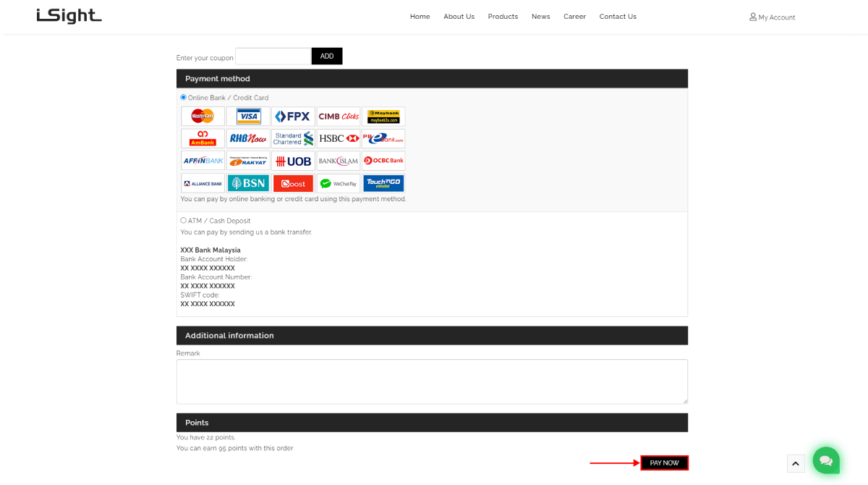Go to the i-Sight logo homepage
868x485 pixels.
click(x=69, y=15)
